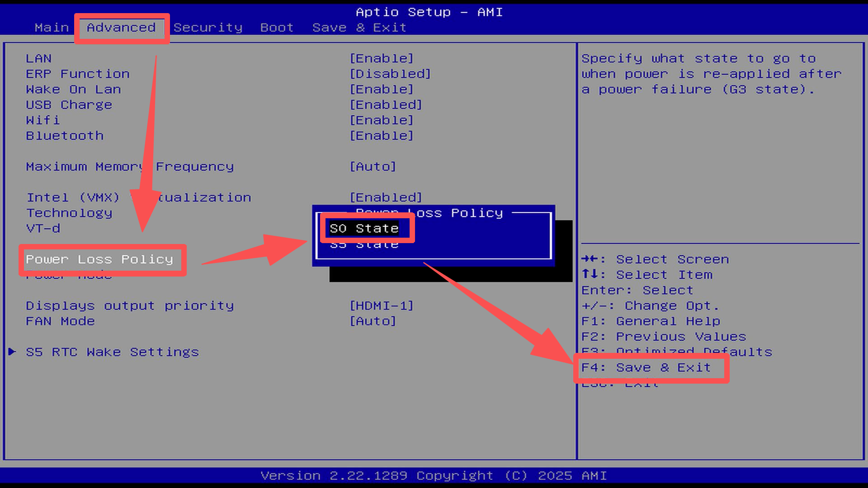Toggle the LAN Enable value
Screen dimensions: 868x488
pos(382,59)
